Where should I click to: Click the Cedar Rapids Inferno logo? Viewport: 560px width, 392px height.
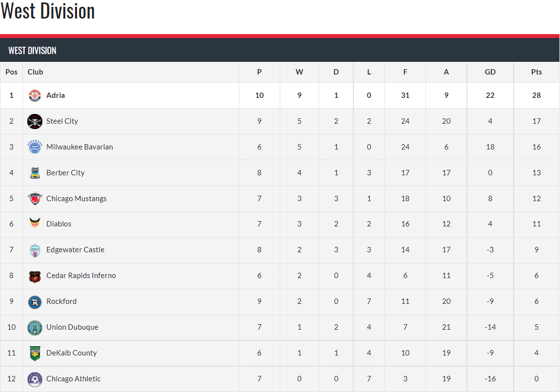pos(35,276)
